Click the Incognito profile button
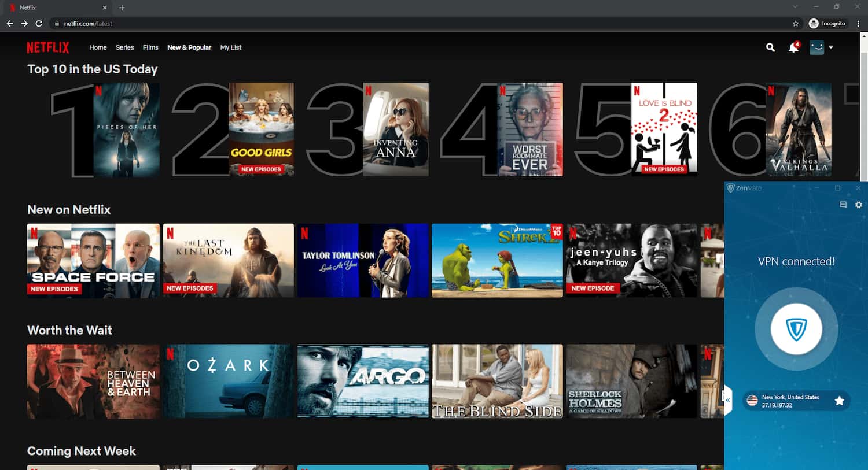The height and width of the screenshot is (470, 868). click(827, 24)
